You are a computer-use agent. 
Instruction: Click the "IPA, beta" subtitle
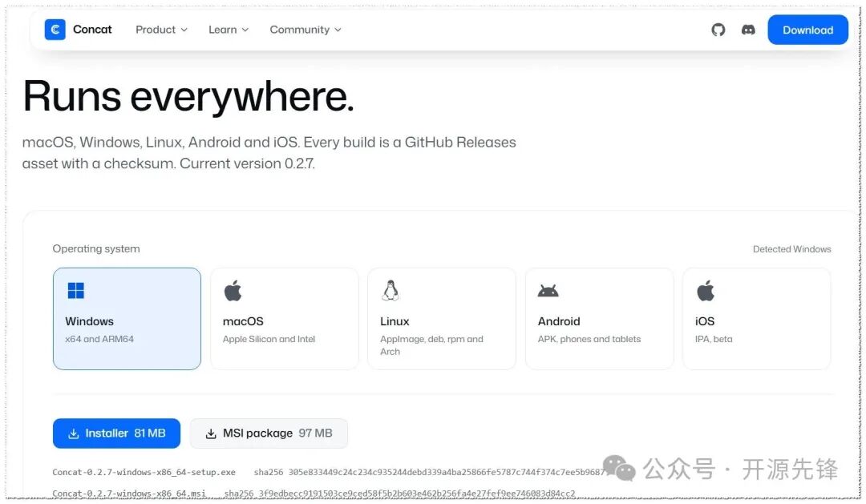[x=714, y=339]
